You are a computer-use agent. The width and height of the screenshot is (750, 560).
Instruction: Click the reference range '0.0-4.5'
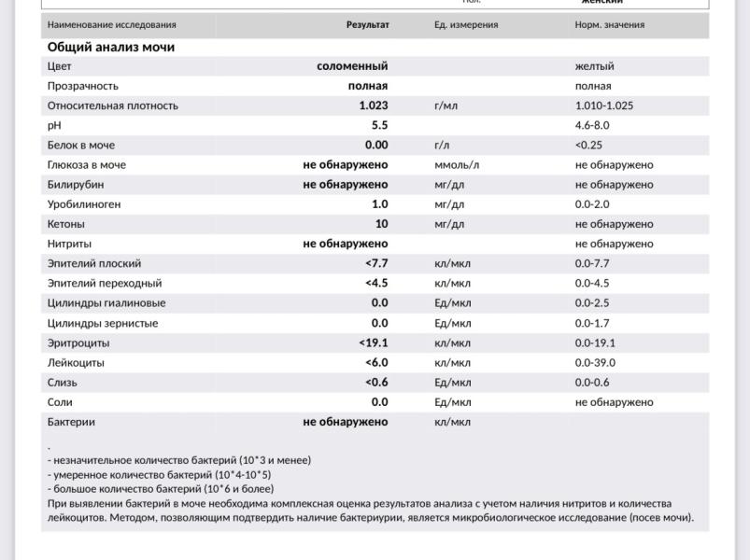click(x=592, y=283)
